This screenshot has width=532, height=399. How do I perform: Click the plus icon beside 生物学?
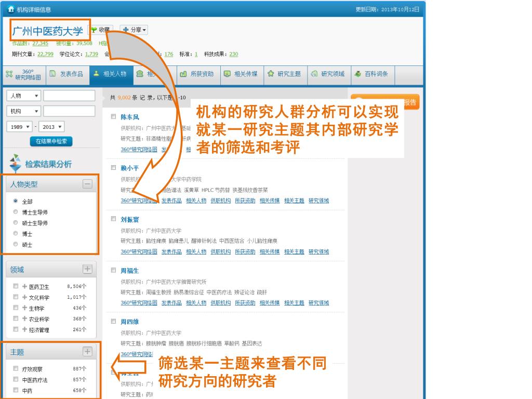coord(24,308)
